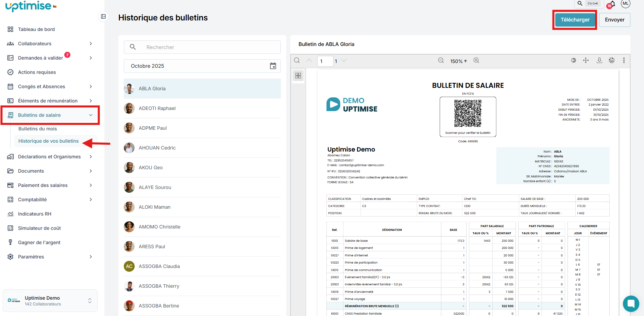
Task: Zoom in the bulletin PDF
Action: [x=476, y=61]
